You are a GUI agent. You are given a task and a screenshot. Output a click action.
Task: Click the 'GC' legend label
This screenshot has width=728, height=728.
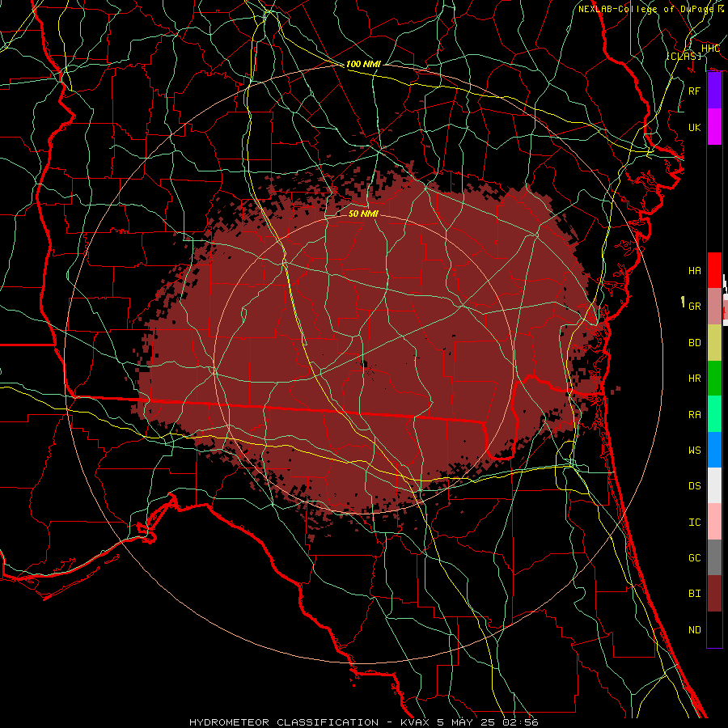(x=694, y=558)
